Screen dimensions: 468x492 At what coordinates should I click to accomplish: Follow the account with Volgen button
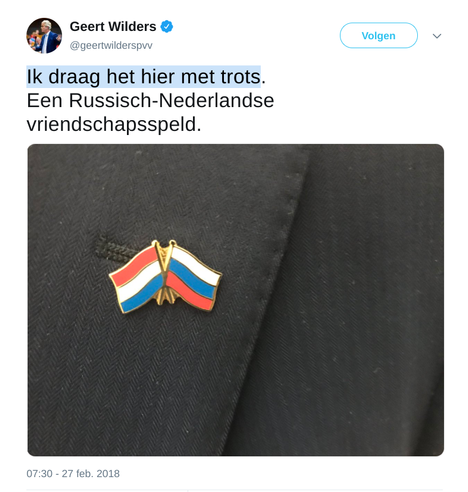click(x=379, y=35)
